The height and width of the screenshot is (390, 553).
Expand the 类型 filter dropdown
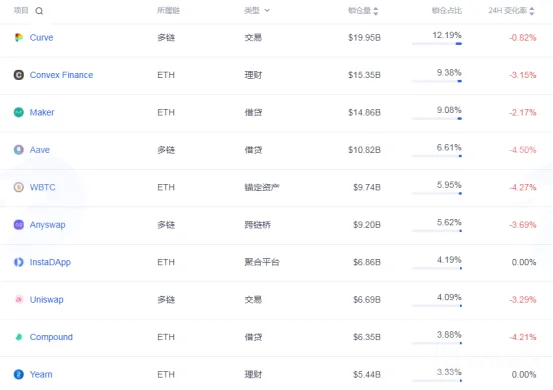pyautogui.click(x=267, y=11)
